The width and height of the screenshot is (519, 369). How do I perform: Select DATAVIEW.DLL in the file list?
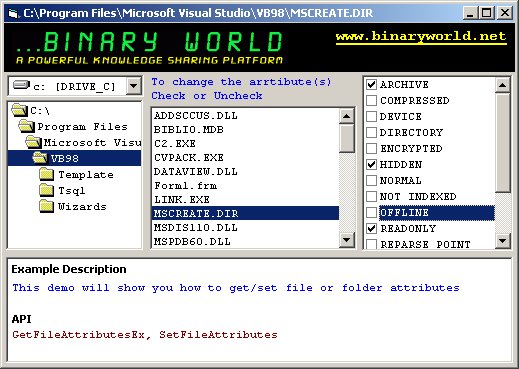245,172
